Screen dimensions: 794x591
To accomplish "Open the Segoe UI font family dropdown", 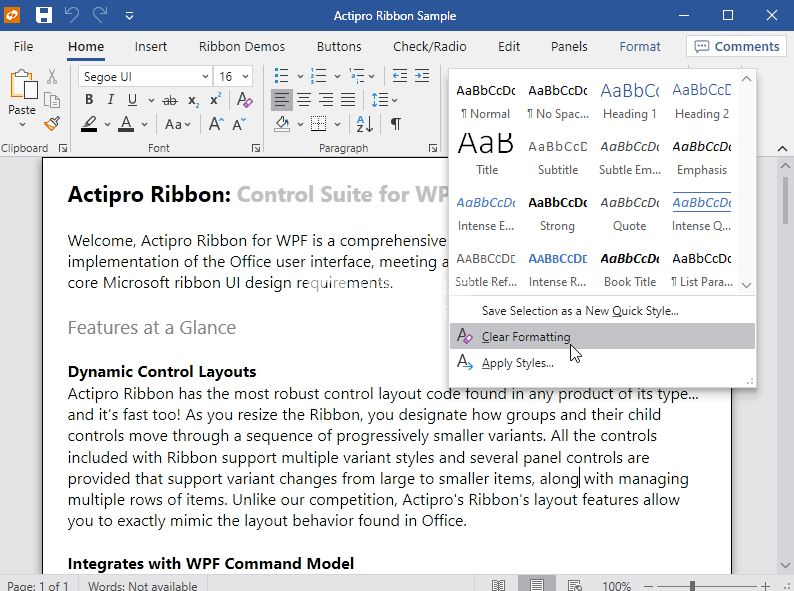I will coord(205,77).
